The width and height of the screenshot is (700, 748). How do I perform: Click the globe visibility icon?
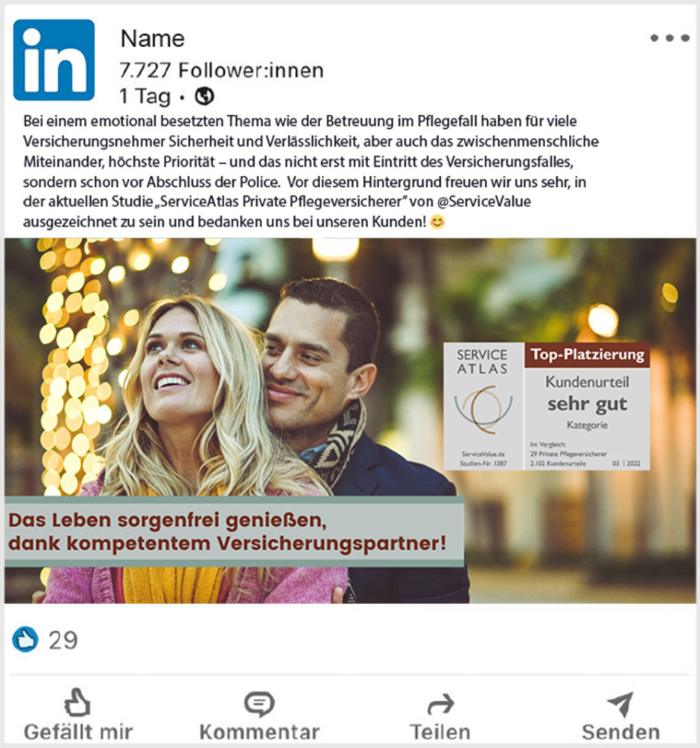[x=204, y=96]
